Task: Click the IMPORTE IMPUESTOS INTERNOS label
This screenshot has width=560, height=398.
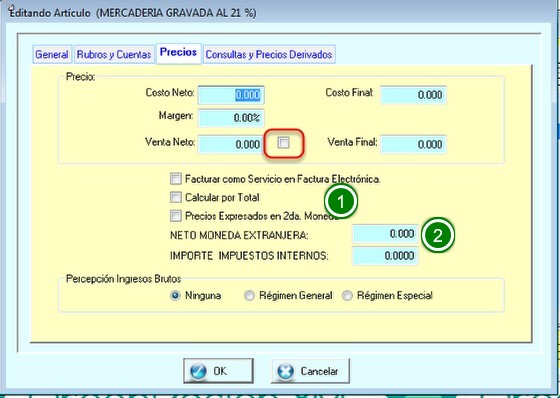Action: coord(249,256)
